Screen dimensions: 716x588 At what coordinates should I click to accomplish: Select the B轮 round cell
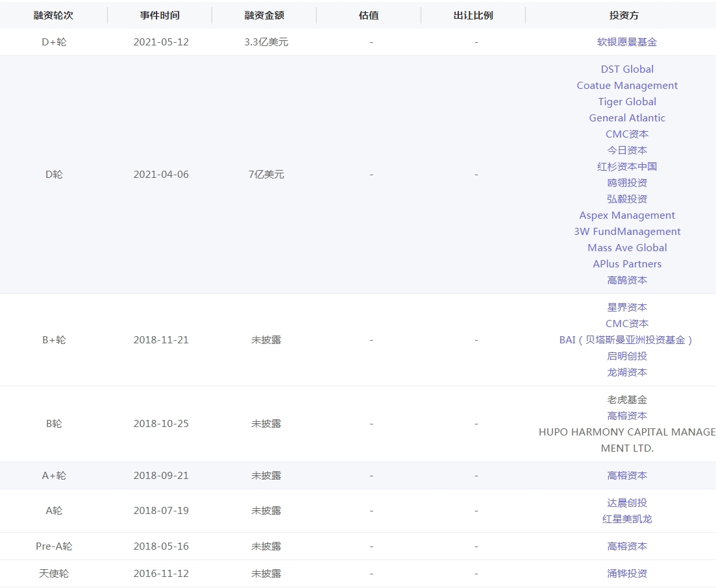(x=54, y=424)
